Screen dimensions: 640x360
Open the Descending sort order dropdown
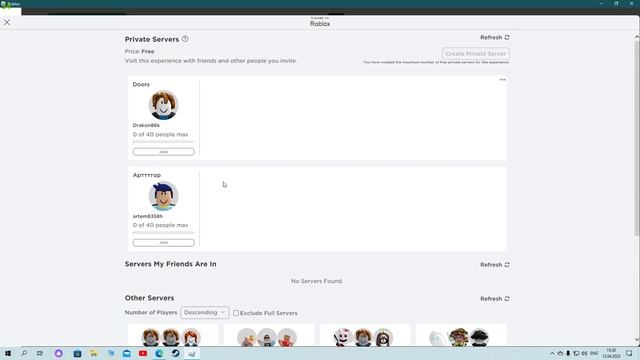(x=204, y=313)
